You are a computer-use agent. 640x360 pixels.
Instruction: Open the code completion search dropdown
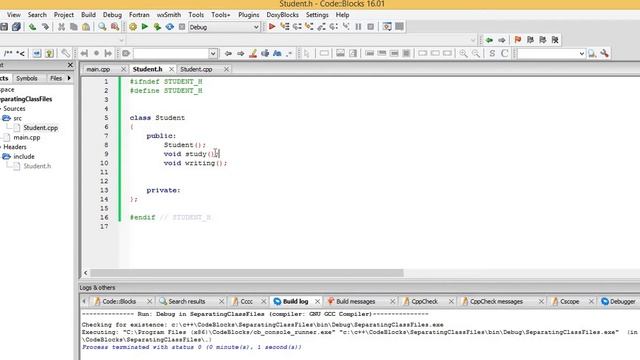(x=213, y=53)
